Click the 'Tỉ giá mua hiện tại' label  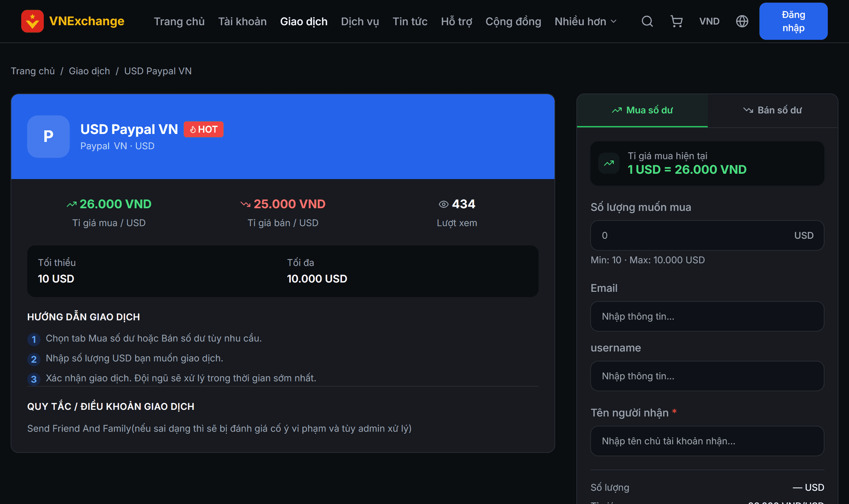point(668,156)
